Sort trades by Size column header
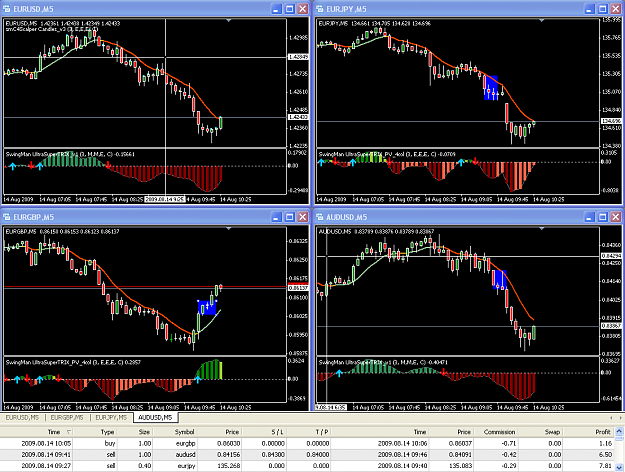 click(135, 432)
